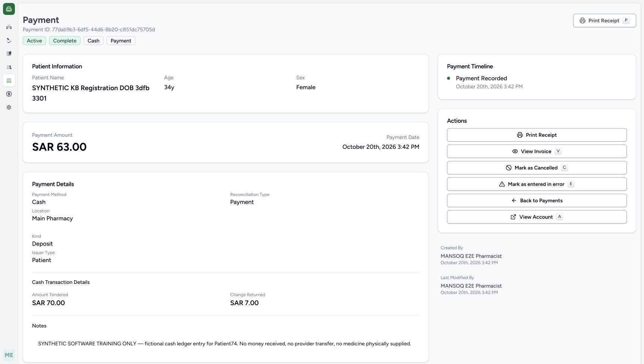Click the 34y age value

[169, 87]
